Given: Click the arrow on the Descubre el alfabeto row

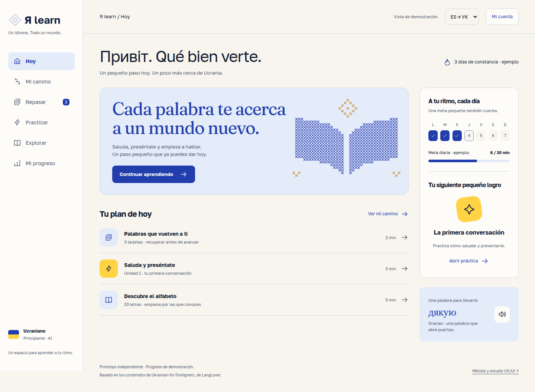Looking at the screenshot, I should click(x=405, y=300).
